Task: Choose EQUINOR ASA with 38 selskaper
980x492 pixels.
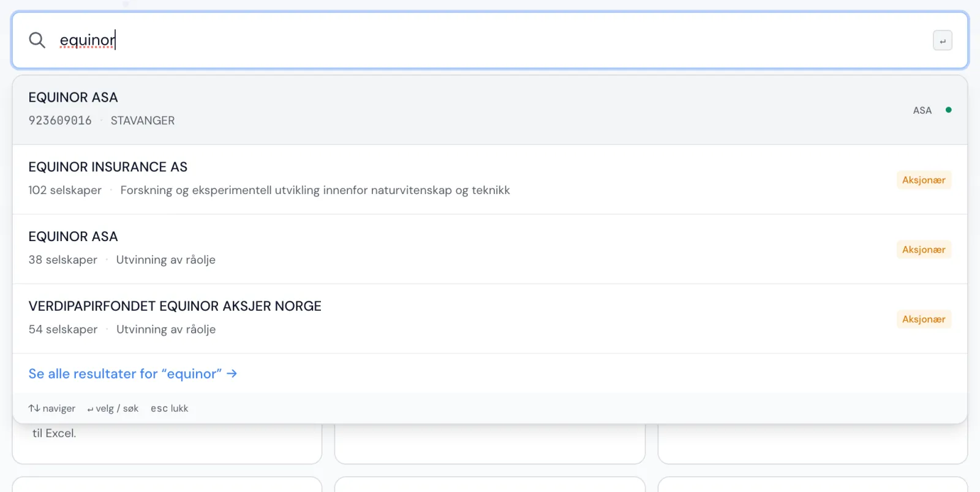Action: 490,249
